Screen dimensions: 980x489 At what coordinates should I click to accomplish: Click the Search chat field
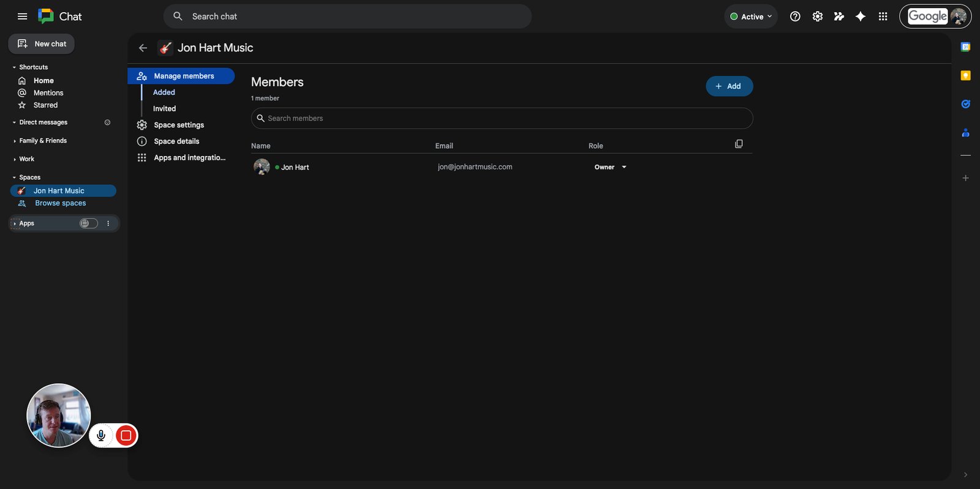[347, 17]
